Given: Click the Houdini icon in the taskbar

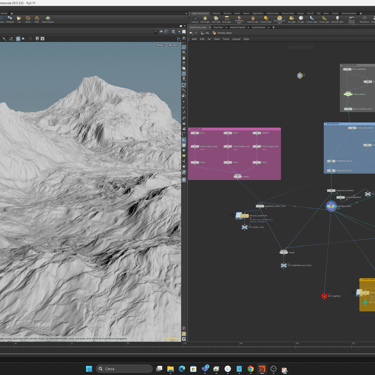Looking at the screenshot, I should [x=262, y=369].
